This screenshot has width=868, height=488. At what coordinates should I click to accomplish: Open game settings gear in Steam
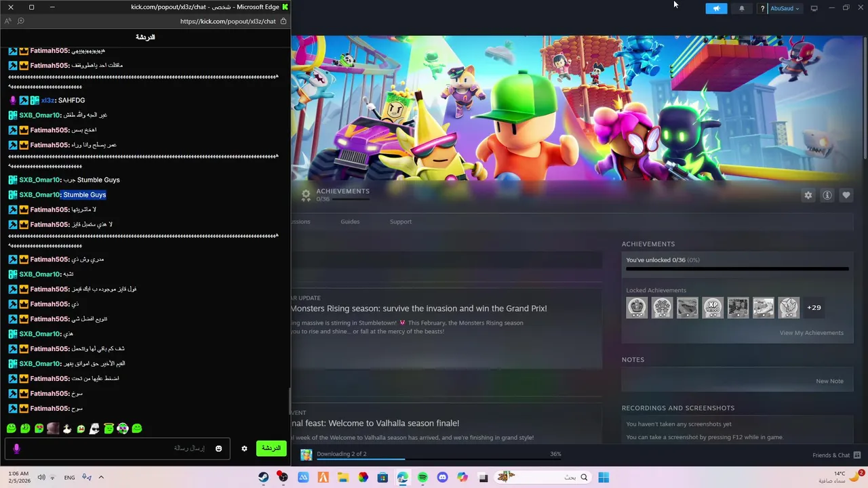click(x=808, y=195)
